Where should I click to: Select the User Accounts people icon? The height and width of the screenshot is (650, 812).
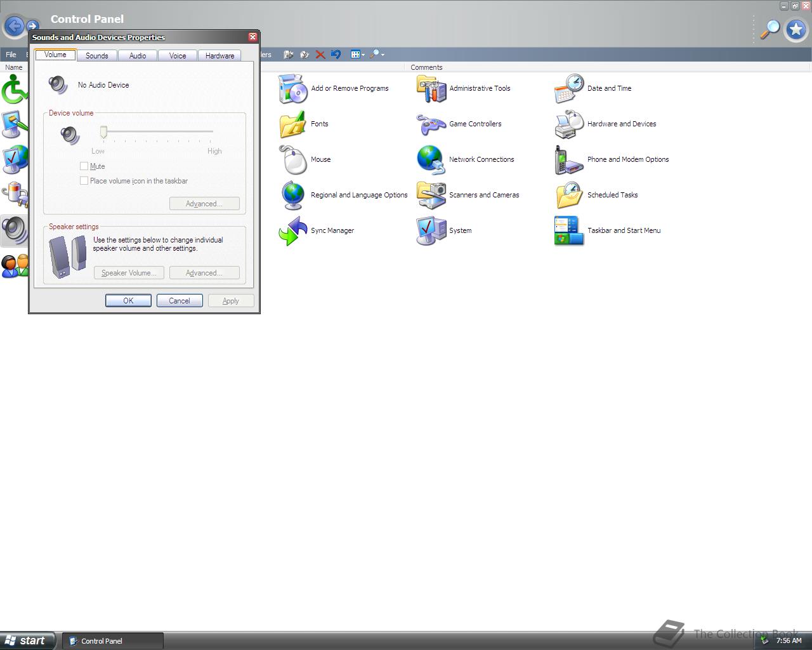pos(14,267)
